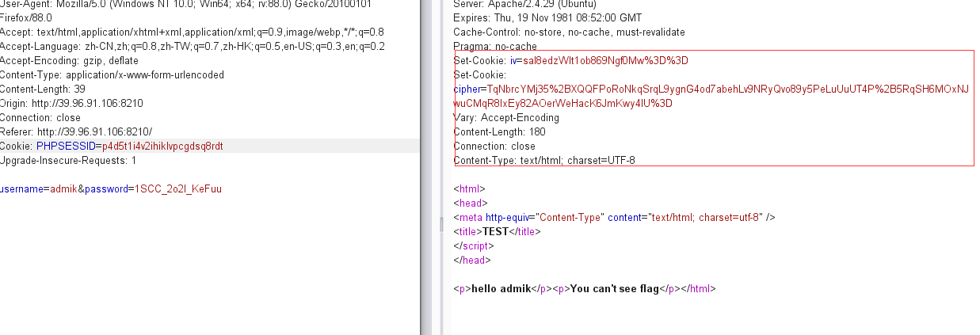Screen dimensions: 980x335
Task: Click the Vary: Accept-Encoding response header
Action: point(506,118)
